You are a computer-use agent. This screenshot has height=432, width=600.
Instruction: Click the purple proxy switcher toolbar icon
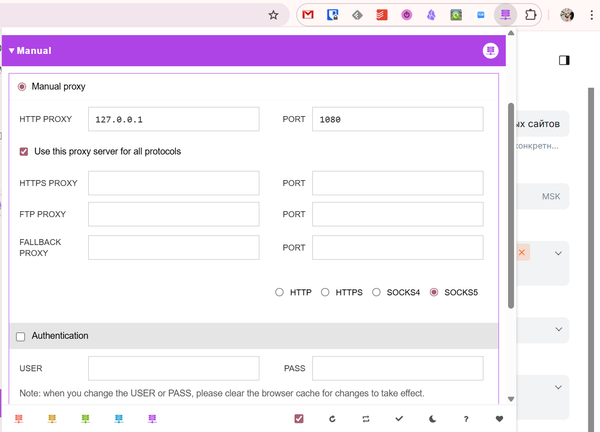(x=505, y=15)
